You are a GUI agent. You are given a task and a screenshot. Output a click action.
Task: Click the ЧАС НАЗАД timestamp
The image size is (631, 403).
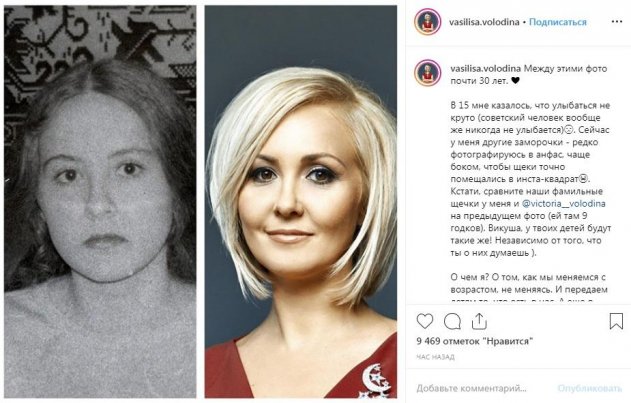click(x=435, y=357)
